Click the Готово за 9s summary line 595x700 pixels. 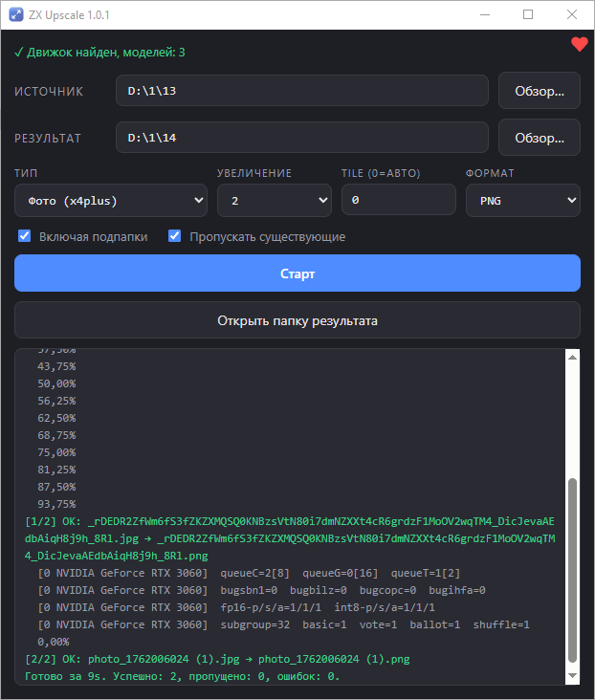pos(183,676)
